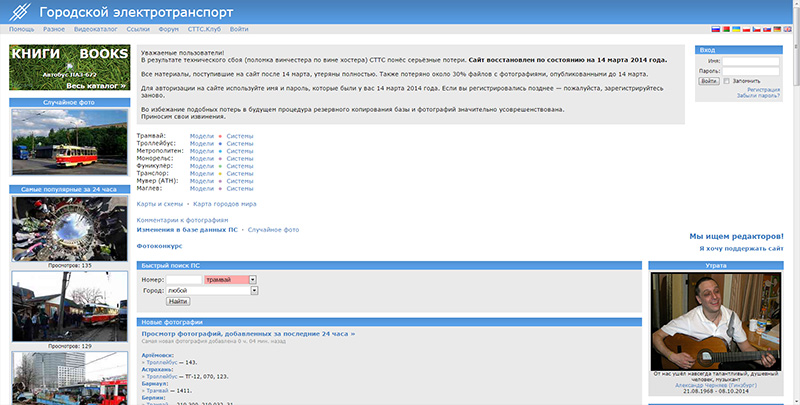Click Случайное фото link beside Изменения
Viewport: 800px width, 405px height.
273,230
